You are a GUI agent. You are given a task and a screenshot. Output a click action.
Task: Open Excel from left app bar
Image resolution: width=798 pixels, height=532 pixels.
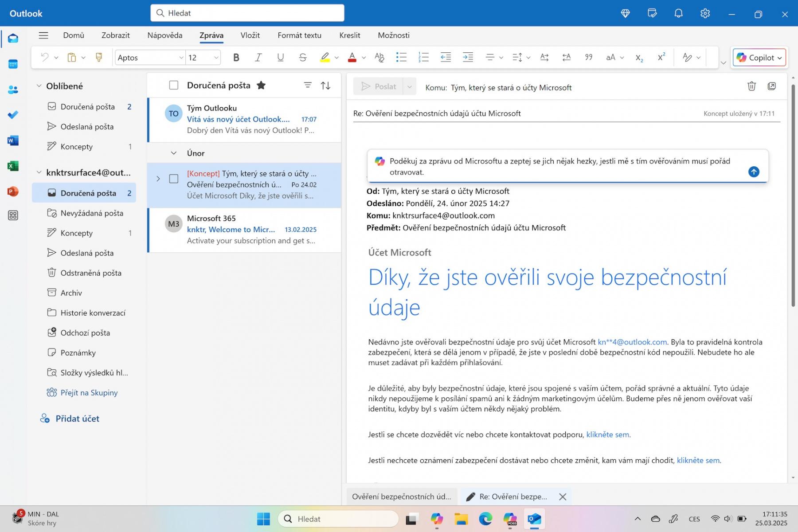pyautogui.click(x=13, y=166)
